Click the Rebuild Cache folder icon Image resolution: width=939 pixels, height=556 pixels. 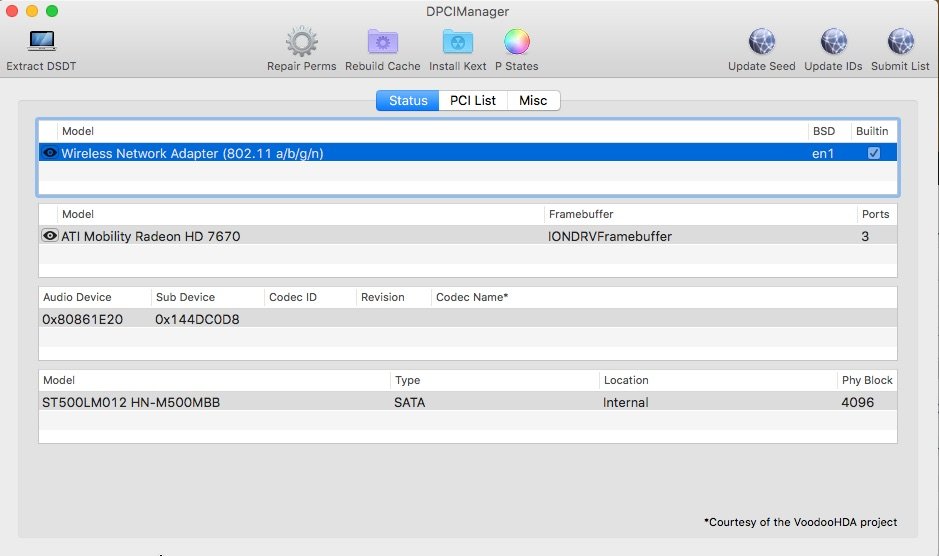pos(383,42)
